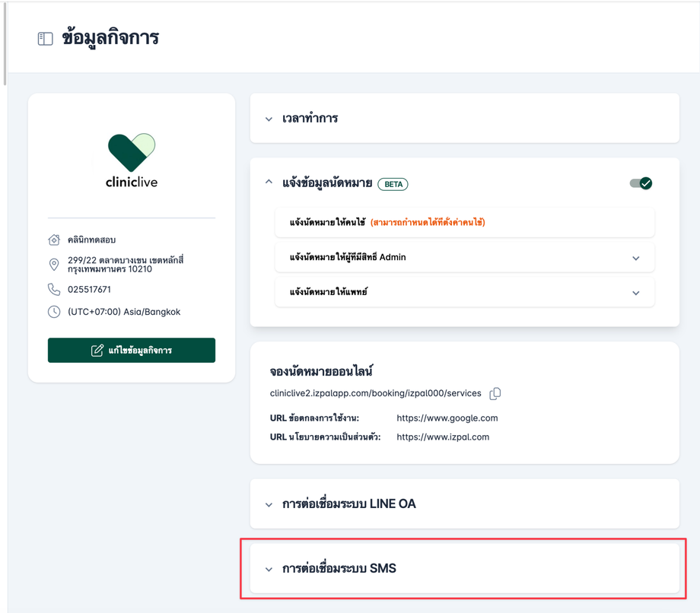Open the https://www.izpal.com privacy link
Viewport: 700px width, 613px height.
tap(443, 437)
